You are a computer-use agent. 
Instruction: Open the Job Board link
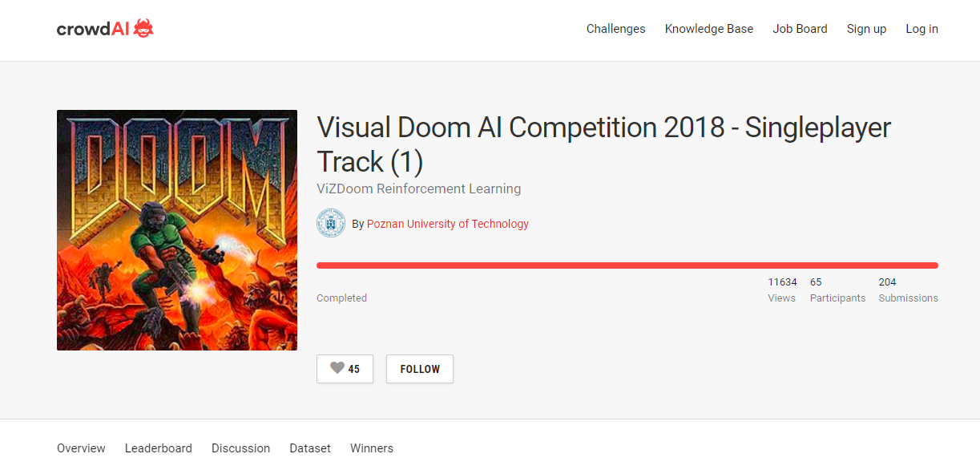[800, 29]
